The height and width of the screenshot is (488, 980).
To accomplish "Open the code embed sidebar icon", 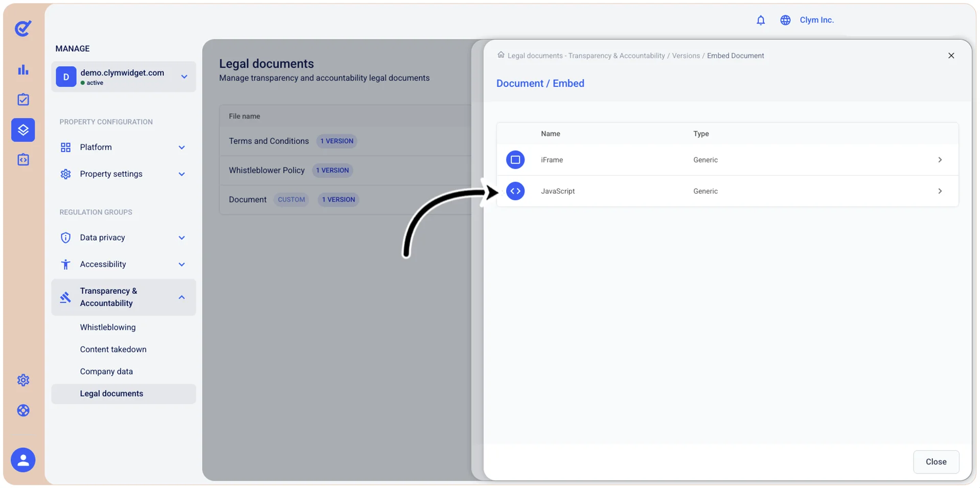I will [23, 159].
